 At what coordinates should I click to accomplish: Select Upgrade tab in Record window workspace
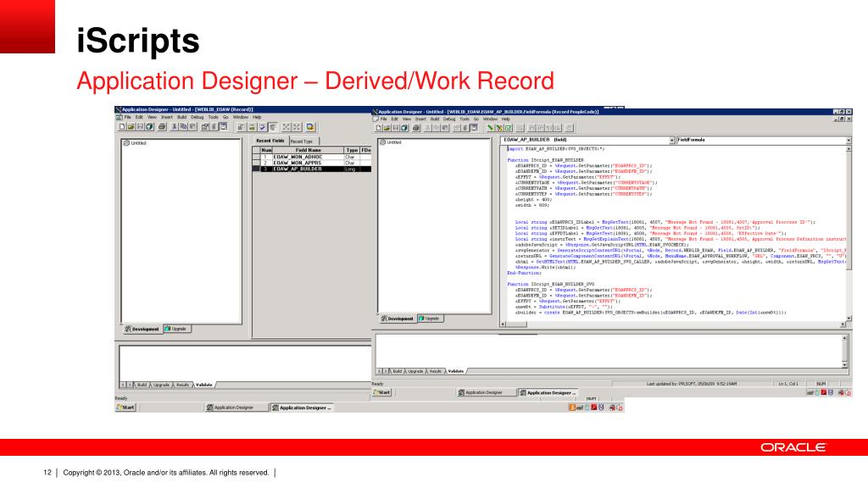[177, 329]
